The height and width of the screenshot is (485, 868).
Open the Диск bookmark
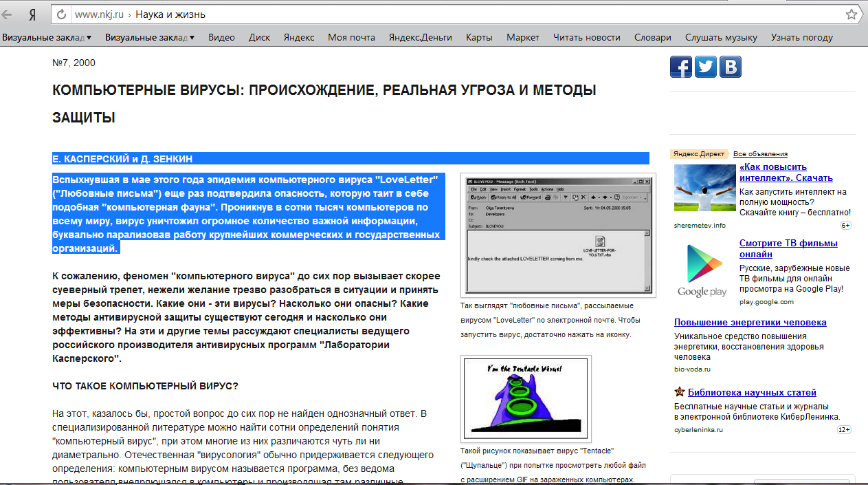[x=259, y=38]
